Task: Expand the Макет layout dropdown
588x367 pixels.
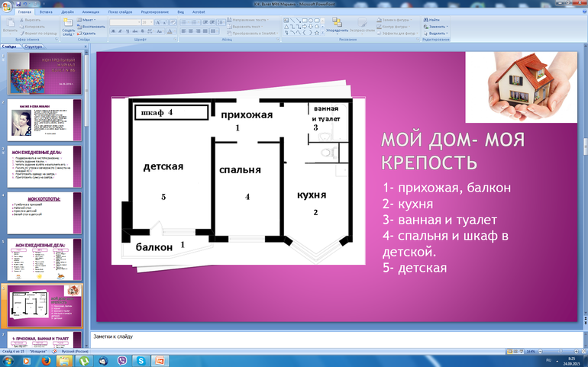Action: (90, 20)
